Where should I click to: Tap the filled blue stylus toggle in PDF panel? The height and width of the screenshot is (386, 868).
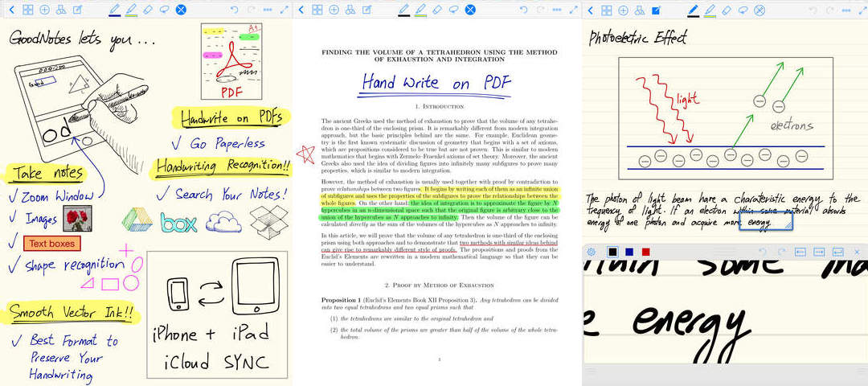pyautogui.click(x=470, y=10)
